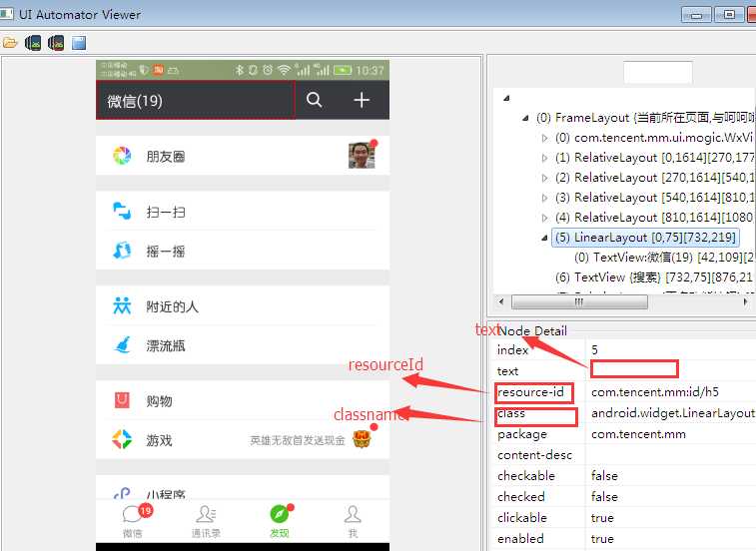Image resolution: width=756 pixels, height=551 pixels.
Task: Tap the 附近的人 people icon
Action: (x=122, y=306)
